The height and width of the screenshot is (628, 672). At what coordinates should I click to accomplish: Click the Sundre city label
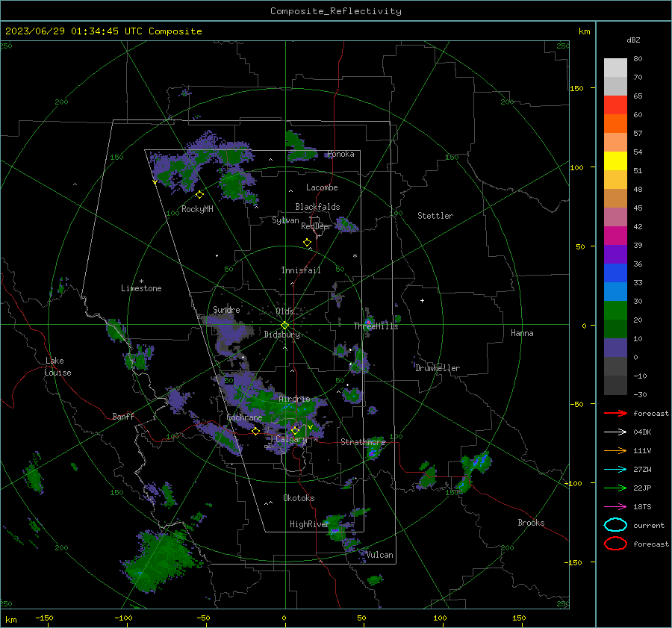tap(226, 310)
